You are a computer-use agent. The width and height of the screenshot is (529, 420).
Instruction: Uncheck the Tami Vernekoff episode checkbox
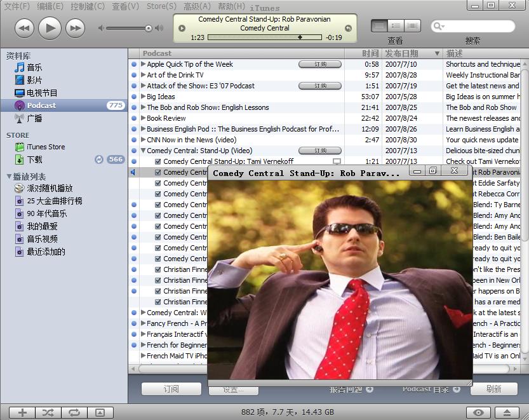pyautogui.click(x=157, y=161)
